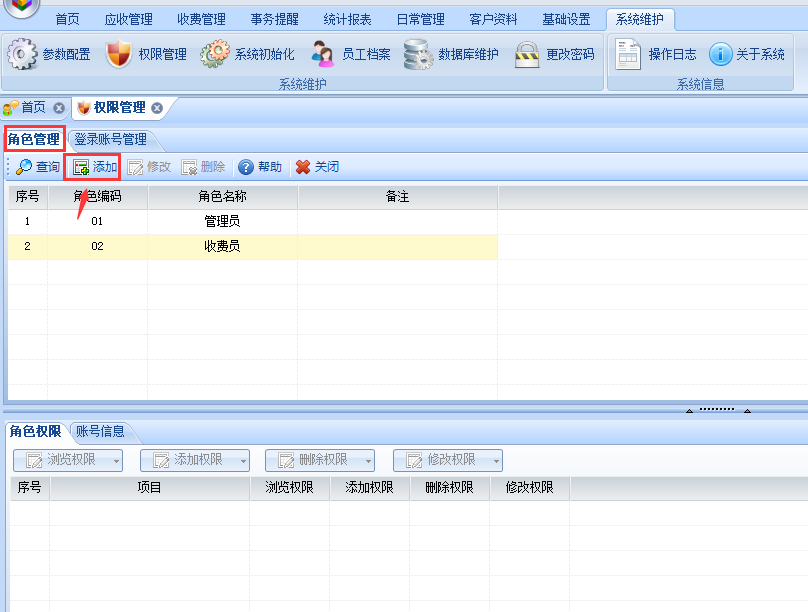Open 浏览权限 dropdown button
The height and width of the screenshot is (612, 808).
coord(68,460)
